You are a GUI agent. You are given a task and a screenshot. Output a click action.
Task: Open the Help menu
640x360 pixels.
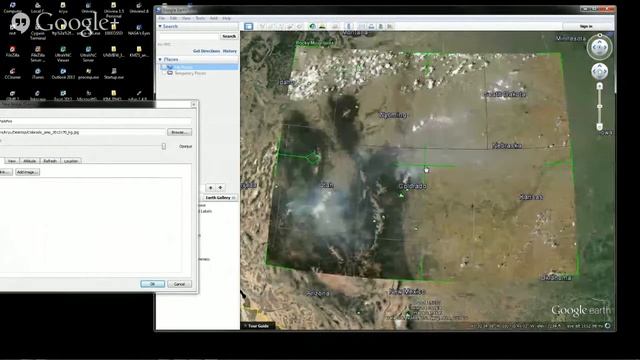(x=227, y=18)
